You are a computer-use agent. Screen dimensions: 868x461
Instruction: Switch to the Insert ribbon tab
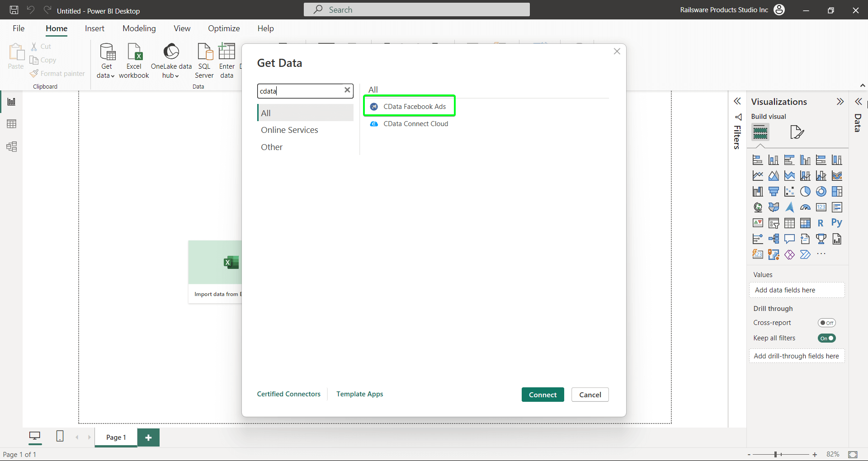[94, 28]
